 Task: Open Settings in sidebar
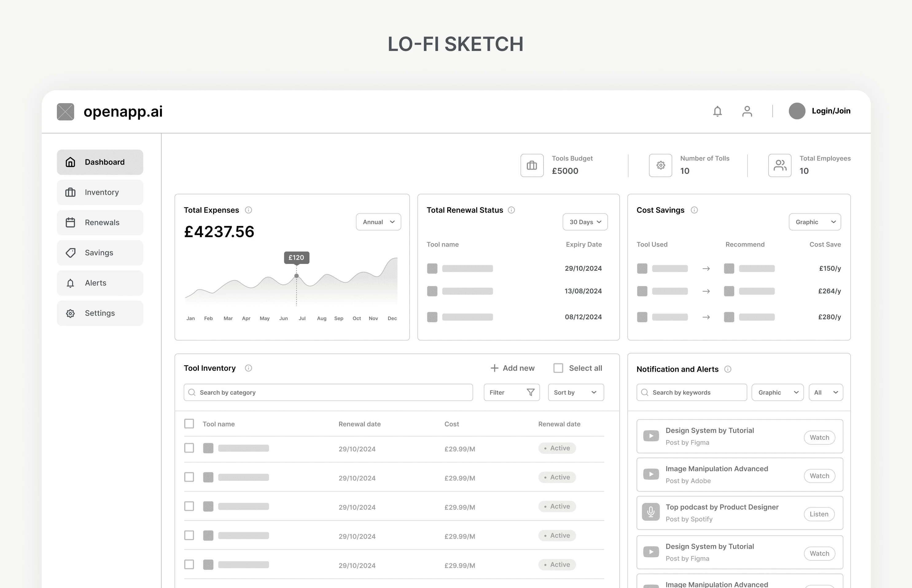point(100,313)
